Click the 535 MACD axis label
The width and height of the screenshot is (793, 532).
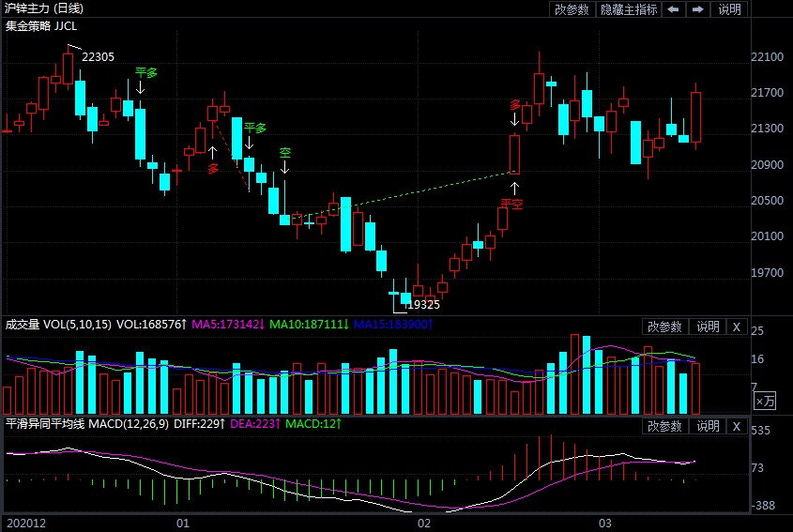(761, 431)
